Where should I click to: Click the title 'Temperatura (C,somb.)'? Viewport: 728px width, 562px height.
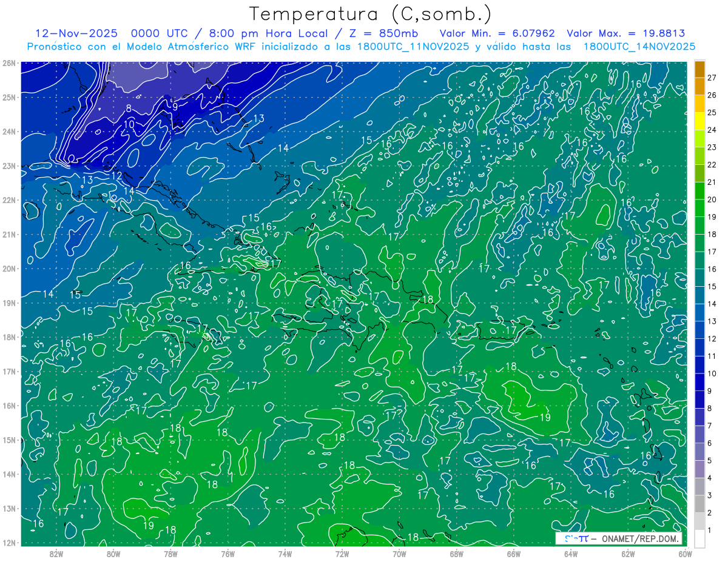(370, 15)
